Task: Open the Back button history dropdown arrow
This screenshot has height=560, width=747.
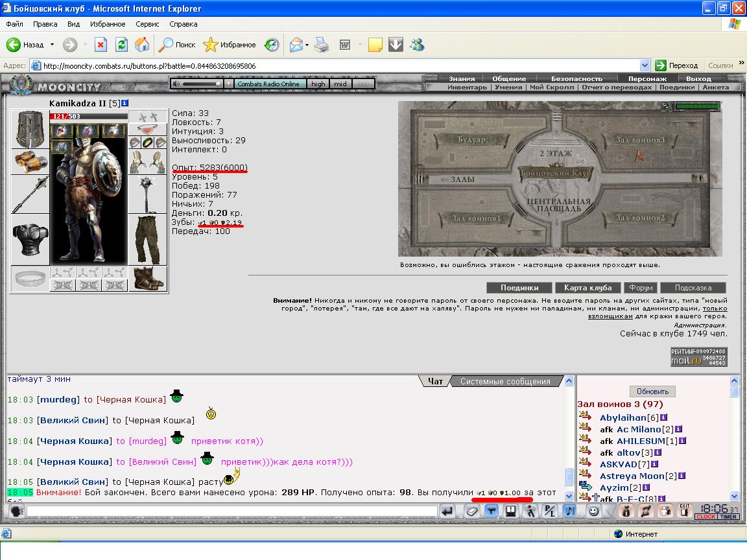Action: click(52, 45)
